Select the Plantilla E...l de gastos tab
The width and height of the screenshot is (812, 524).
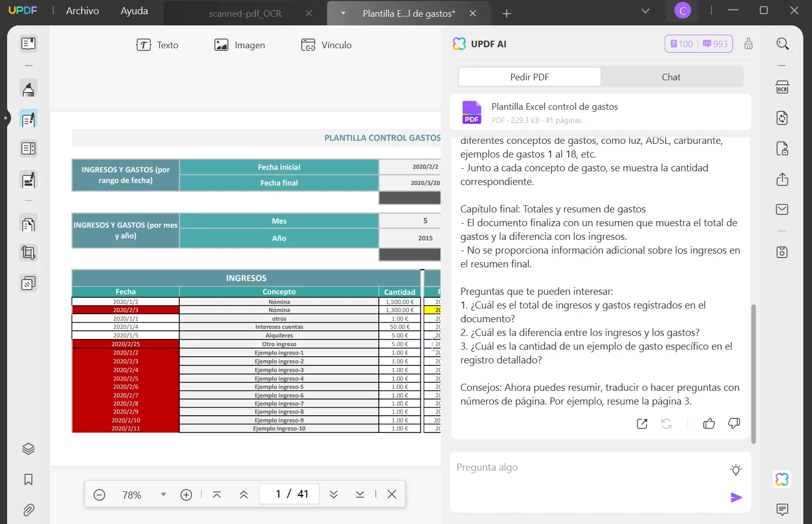coord(409,14)
